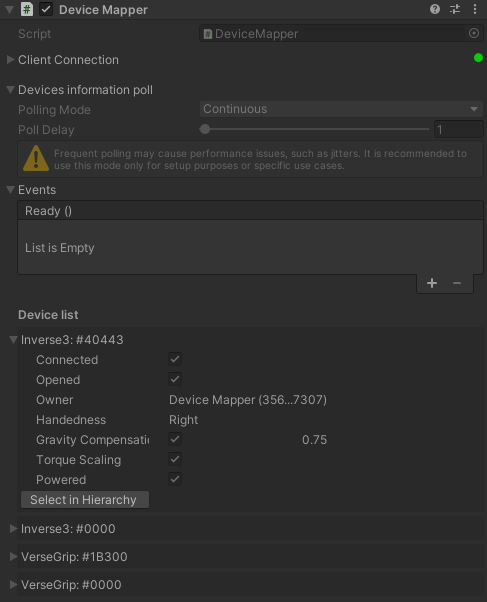Click the Poll Delay label
Image resolution: width=487 pixels, height=602 pixels.
[x=46, y=130]
